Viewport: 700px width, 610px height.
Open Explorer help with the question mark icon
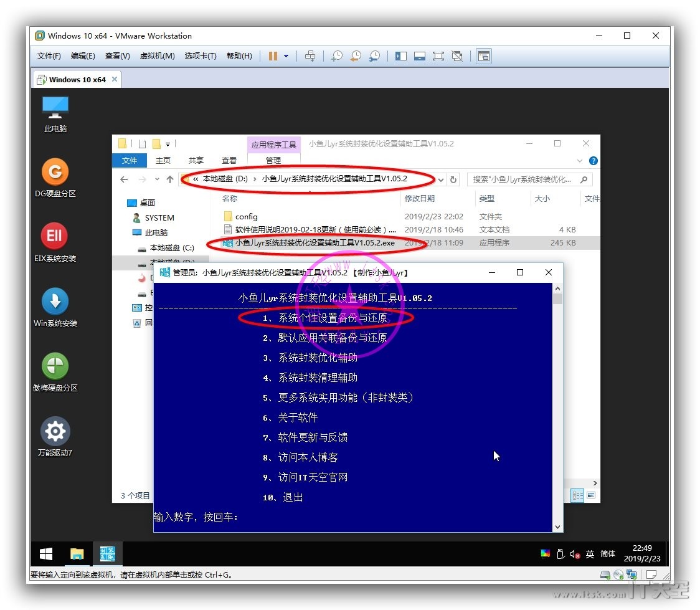point(594,161)
